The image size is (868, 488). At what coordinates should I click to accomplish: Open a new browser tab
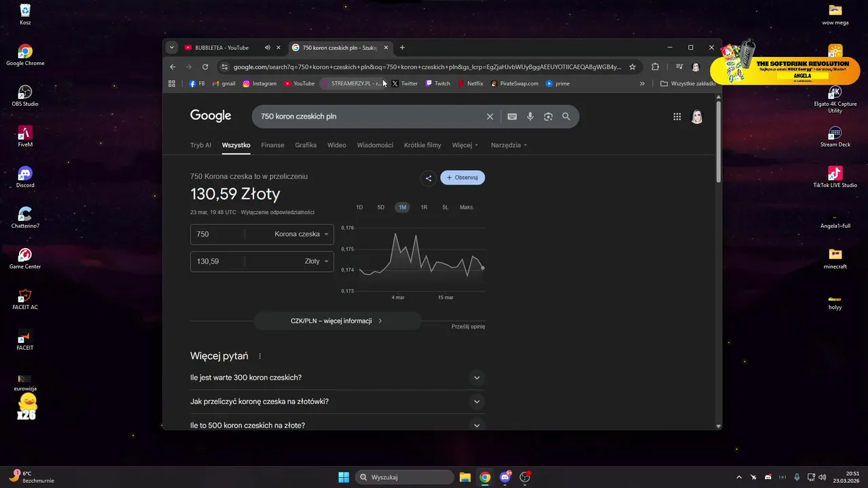coord(402,47)
